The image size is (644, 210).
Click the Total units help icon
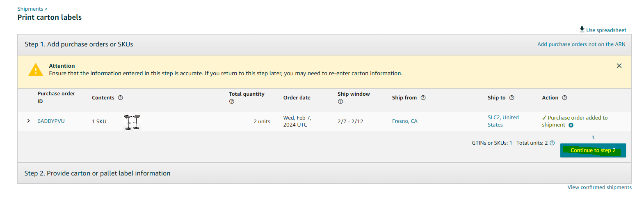coord(552,143)
